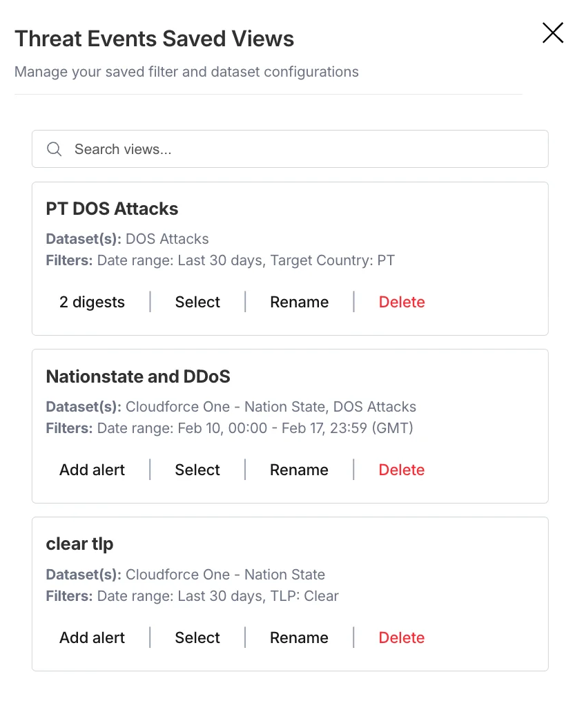Select the clear tlp view
The width and height of the screenshot is (573, 728).
click(x=197, y=638)
